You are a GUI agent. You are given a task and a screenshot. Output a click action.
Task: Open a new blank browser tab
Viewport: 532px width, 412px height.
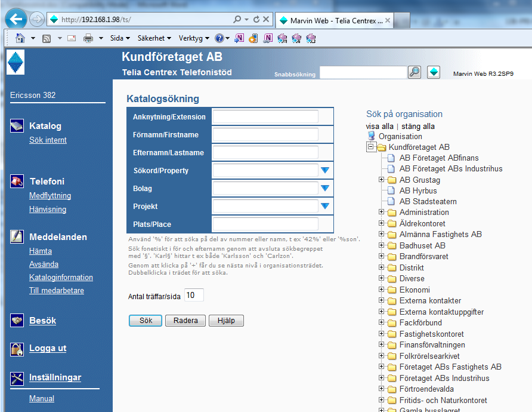coord(402,20)
